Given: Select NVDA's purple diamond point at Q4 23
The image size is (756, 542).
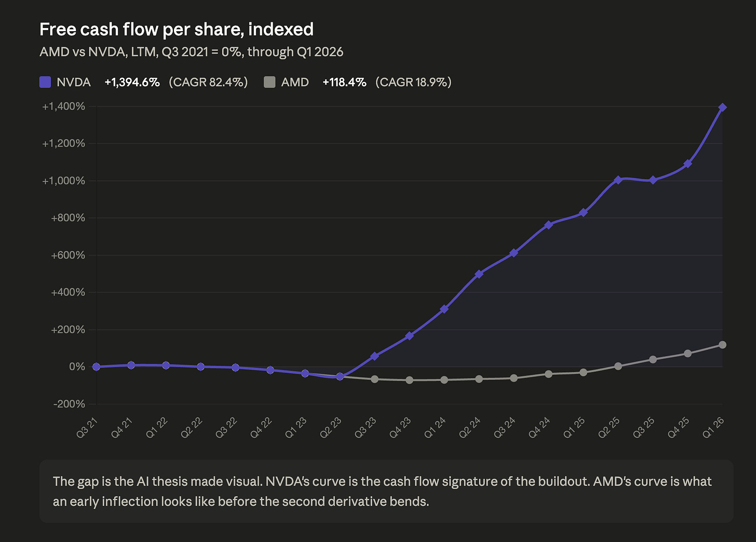Looking at the screenshot, I should point(410,336).
